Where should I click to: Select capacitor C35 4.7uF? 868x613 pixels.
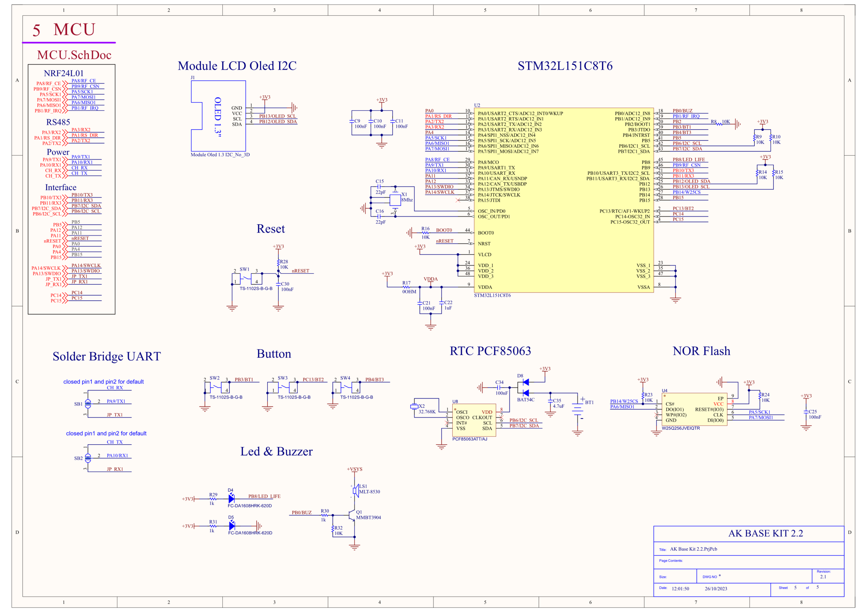tap(550, 401)
